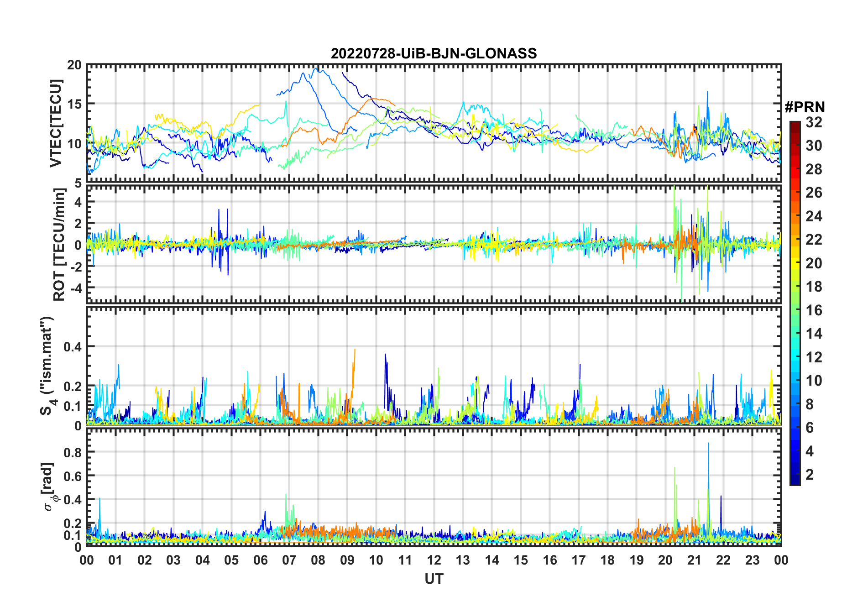The width and height of the screenshot is (868, 607).
Task: Select colorbar tick label 6
Action: coord(810,428)
